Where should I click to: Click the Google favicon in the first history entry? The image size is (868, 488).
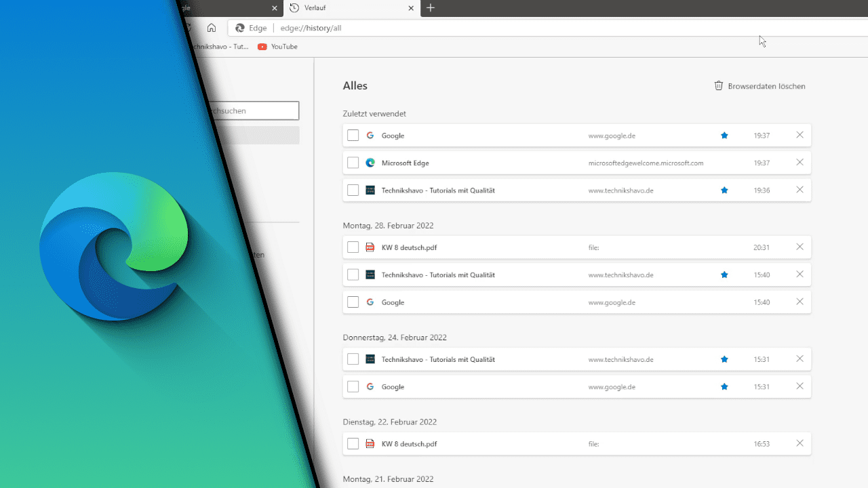[x=370, y=135]
